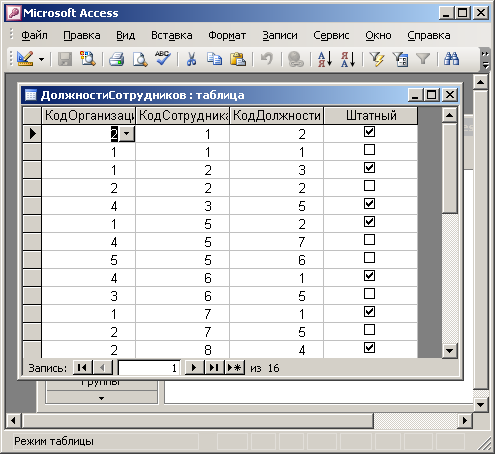Click the Find binoculars icon
The width and height of the screenshot is (495, 454).
452,59
